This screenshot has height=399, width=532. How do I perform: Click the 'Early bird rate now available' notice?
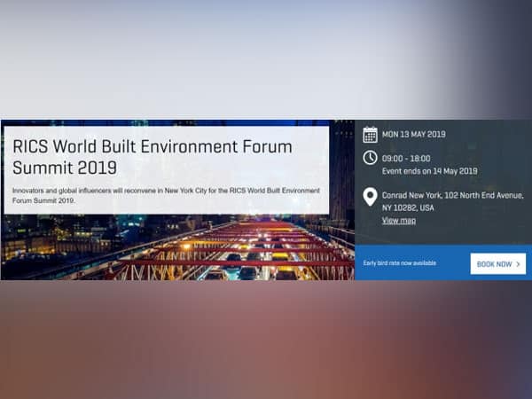point(399,264)
